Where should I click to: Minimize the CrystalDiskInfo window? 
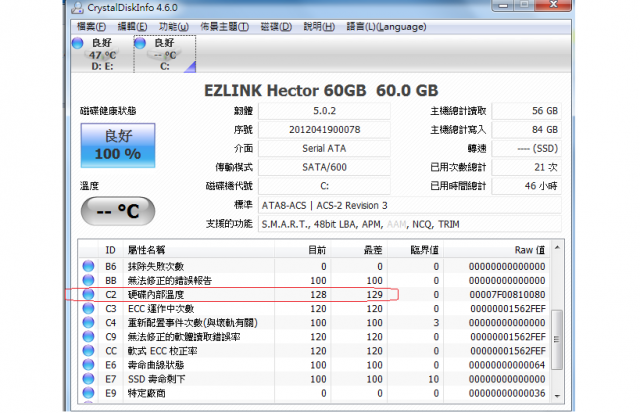pos(503,5)
